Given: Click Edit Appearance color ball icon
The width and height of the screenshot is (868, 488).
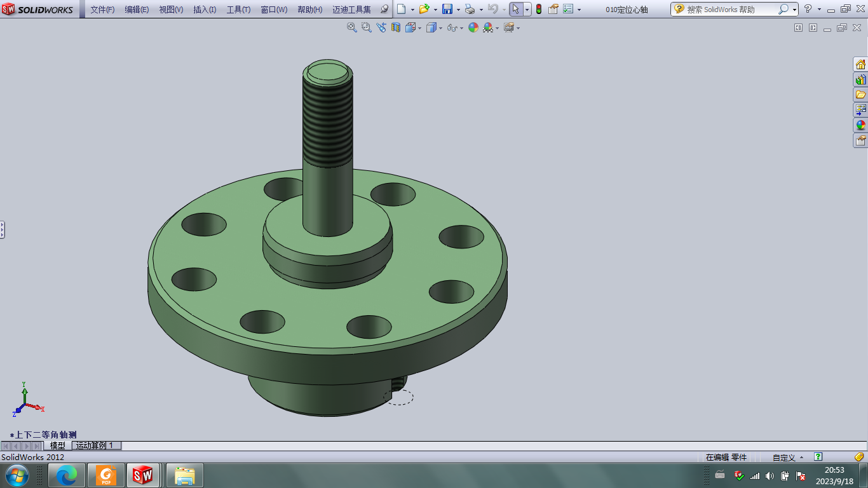Looking at the screenshot, I should pos(473,27).
